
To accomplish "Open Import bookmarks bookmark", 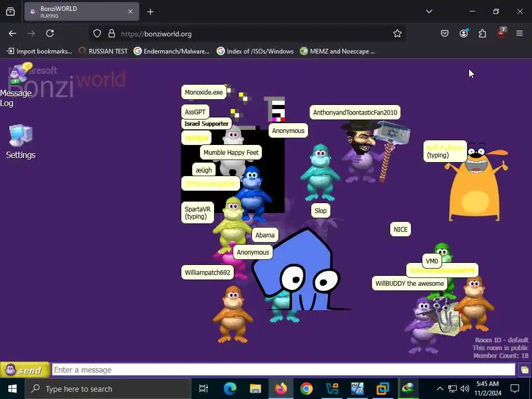I will click(39, 51).
